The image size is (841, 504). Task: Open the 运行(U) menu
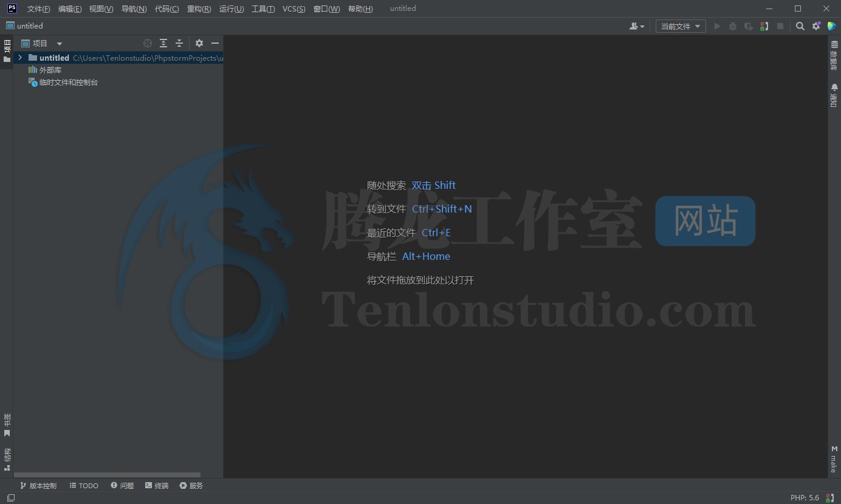[232, 9]
